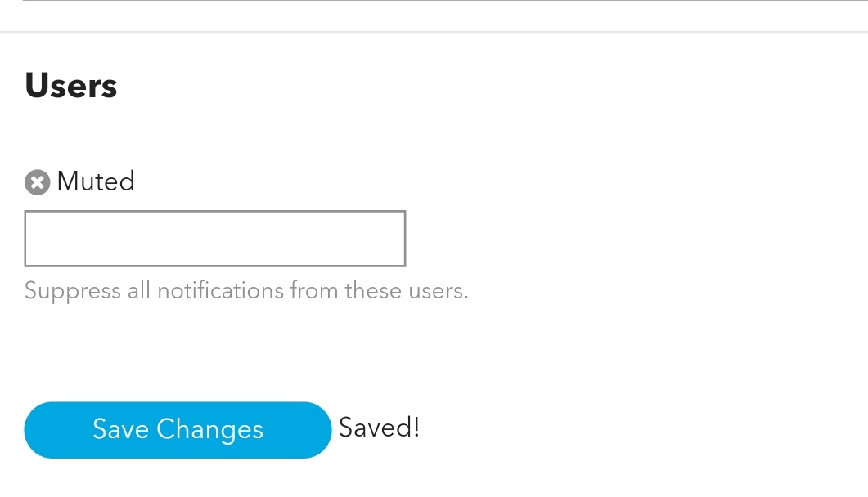Focus the Muted users text box
The height and width of the screenshot is (497, 868).
215,239
